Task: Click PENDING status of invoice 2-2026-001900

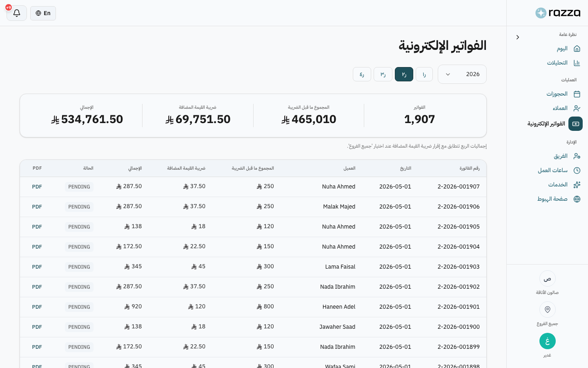Action: coord(79,327)
